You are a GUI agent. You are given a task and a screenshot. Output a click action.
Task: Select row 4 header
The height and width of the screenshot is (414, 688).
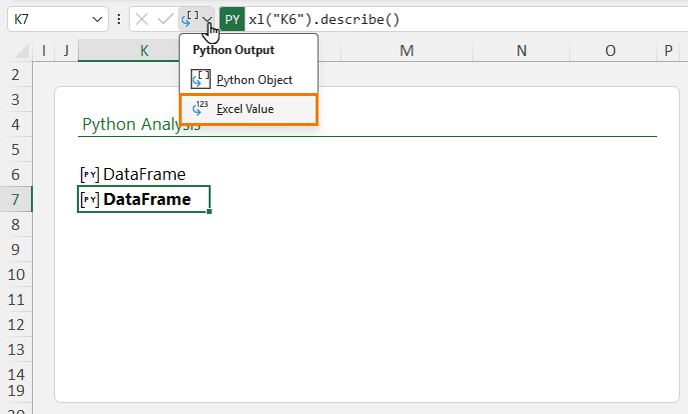[16, 125]
